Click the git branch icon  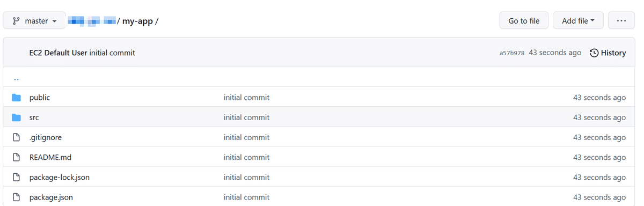tap(16, 21)
